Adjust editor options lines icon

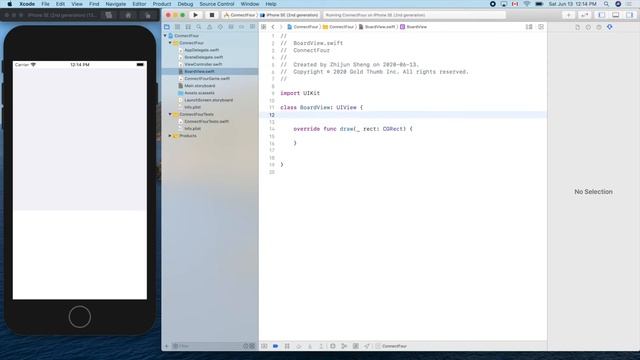529,27
